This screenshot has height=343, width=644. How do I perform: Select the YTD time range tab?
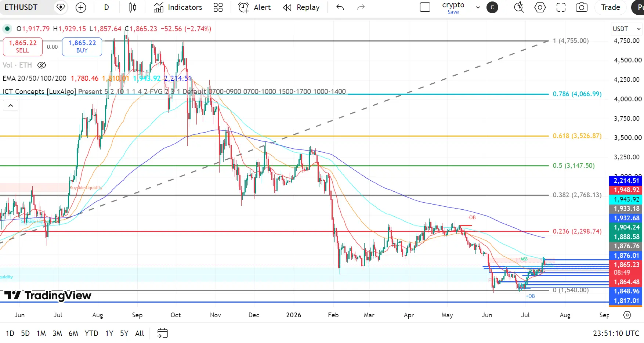[x=91, y=333]
